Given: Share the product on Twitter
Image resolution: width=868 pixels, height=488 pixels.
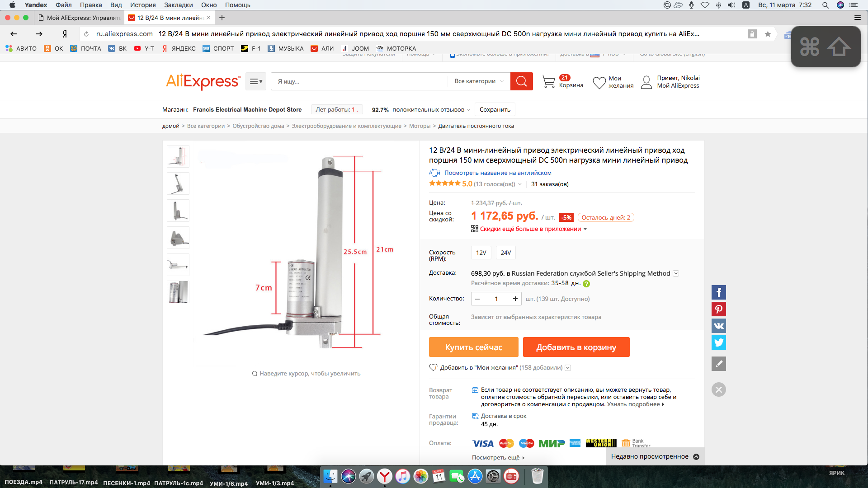Looking at the screenshot, I should 718,343.
